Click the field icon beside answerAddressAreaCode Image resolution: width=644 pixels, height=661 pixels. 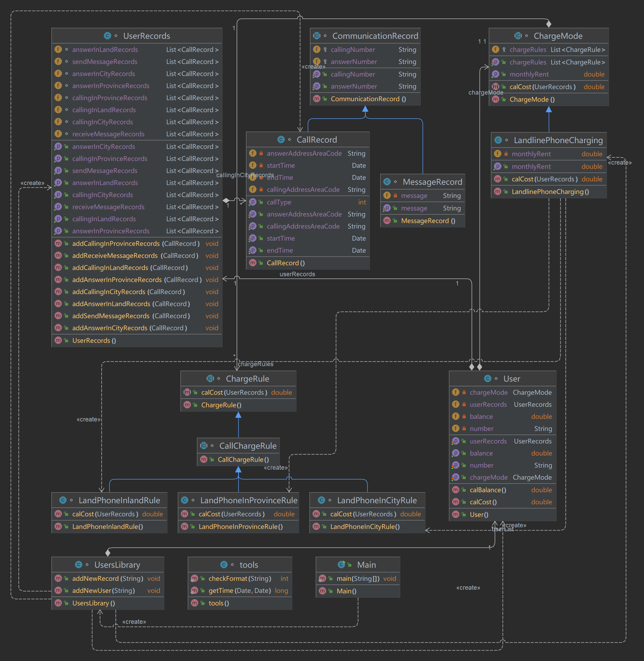pos(253,154)
